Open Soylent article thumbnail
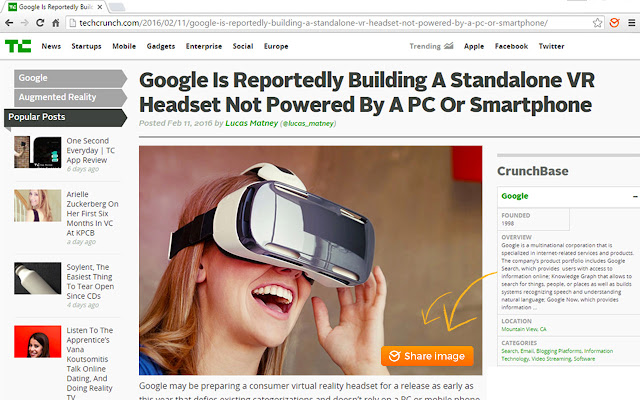640x400 pixels. click(38, 278)
